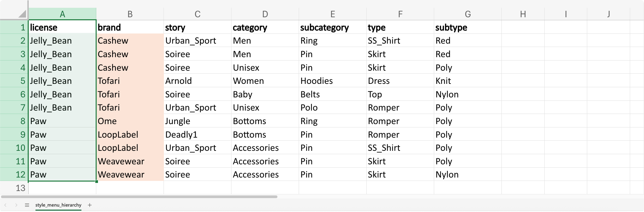Viewport: 644px width, 212px height.
Task: Switch to style_menu_hierarchy sheet tab
Action: 58,205
